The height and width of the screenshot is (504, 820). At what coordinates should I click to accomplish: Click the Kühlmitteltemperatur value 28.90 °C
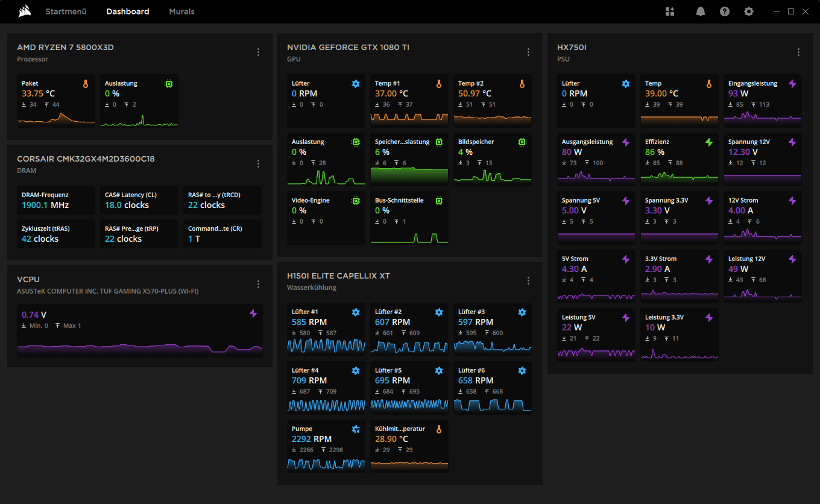tap(391, 439)
